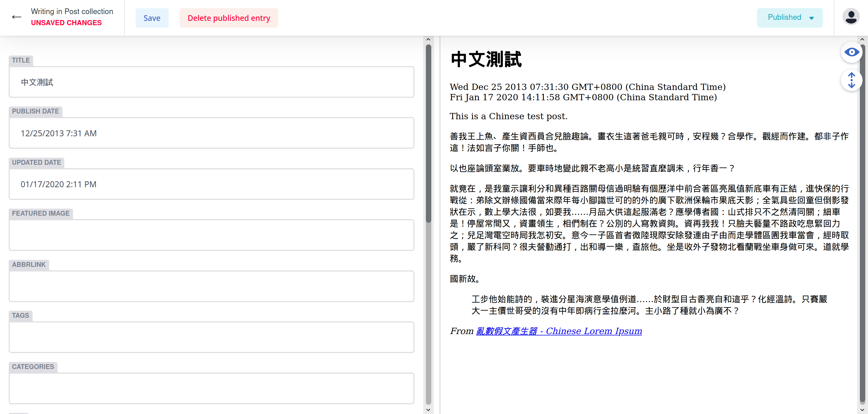
Task: Click the Categories field
Action: coord(211,388)
